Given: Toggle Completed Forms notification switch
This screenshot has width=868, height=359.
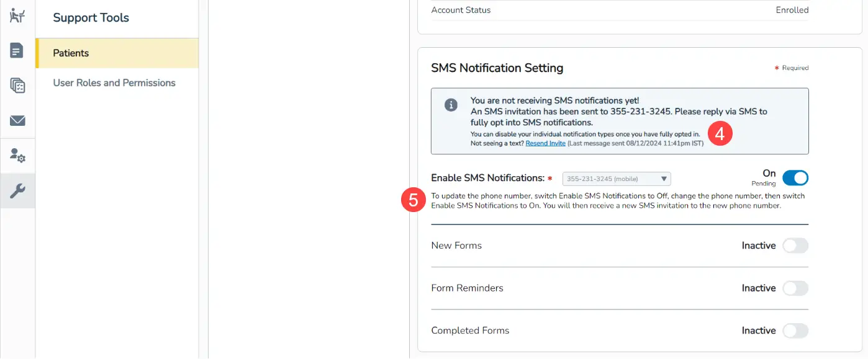Looking at the screenshot, I should point(795,331).
